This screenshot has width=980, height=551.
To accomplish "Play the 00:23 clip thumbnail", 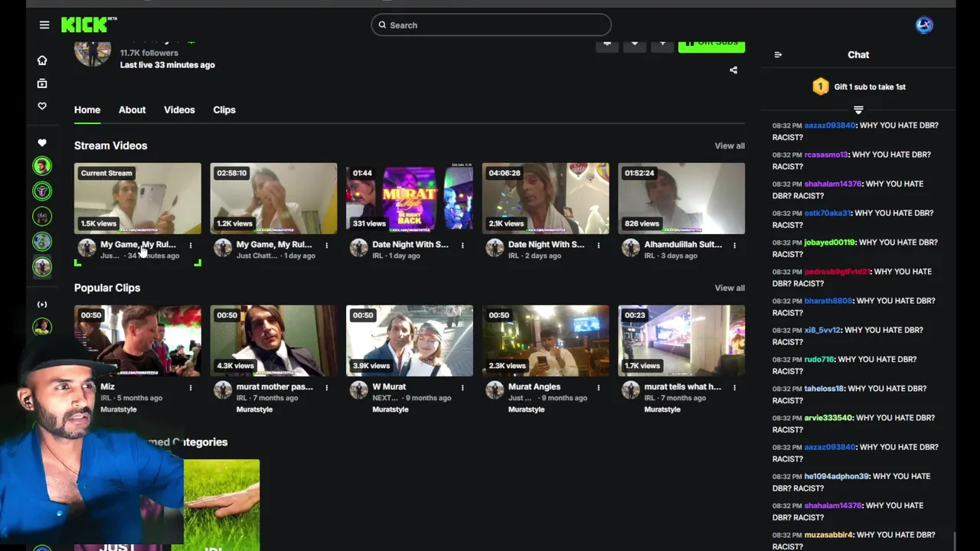I will pos(681,341).
